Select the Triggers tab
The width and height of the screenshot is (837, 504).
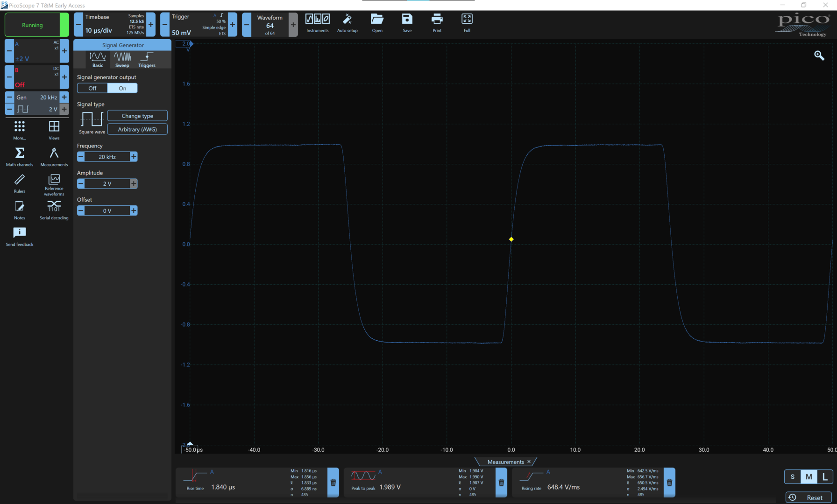click(x=147, y=59)
